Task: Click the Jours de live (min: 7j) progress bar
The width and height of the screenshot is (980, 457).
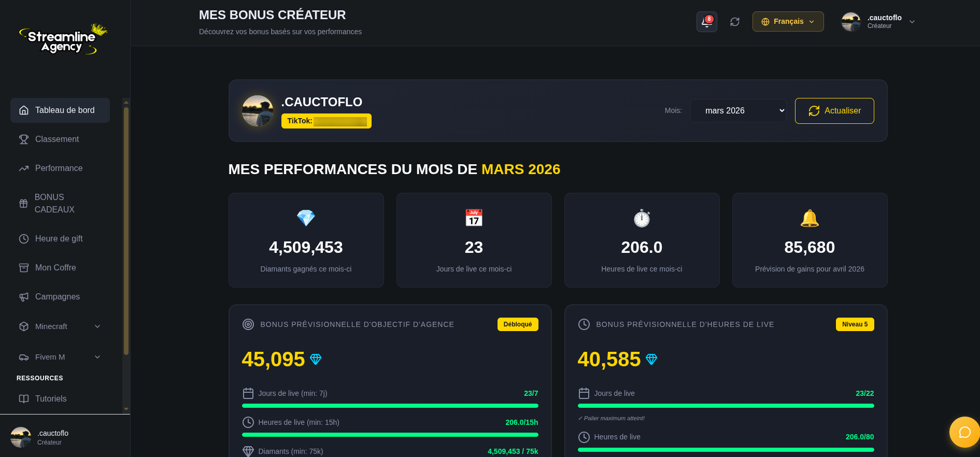Action: pyautogui.click(x=390, y=406)
